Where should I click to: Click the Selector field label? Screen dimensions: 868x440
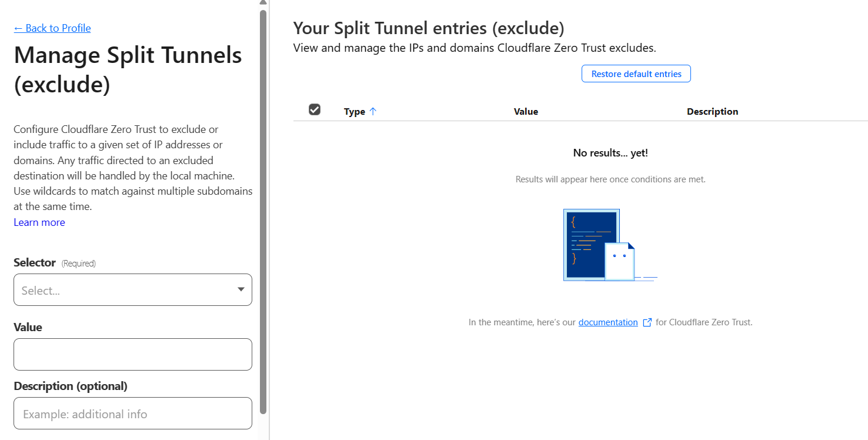click(35, 263)
